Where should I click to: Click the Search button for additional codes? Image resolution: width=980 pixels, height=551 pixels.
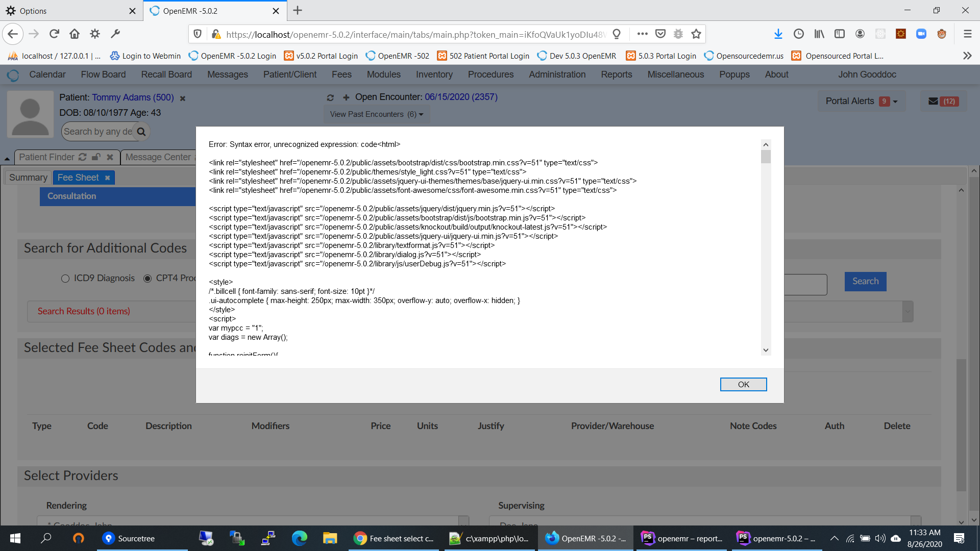[865, 281]
